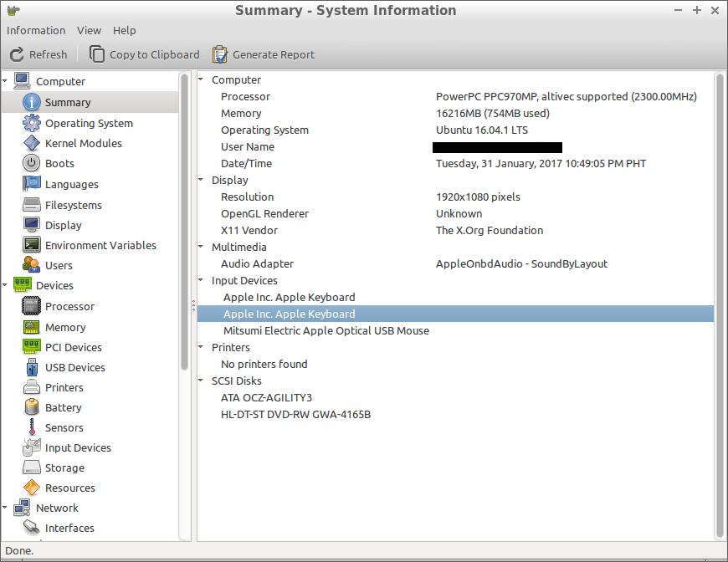728x562 pixels.
Task: Open the Display monitor icon in sidebar
Action: tap(32, 225)
